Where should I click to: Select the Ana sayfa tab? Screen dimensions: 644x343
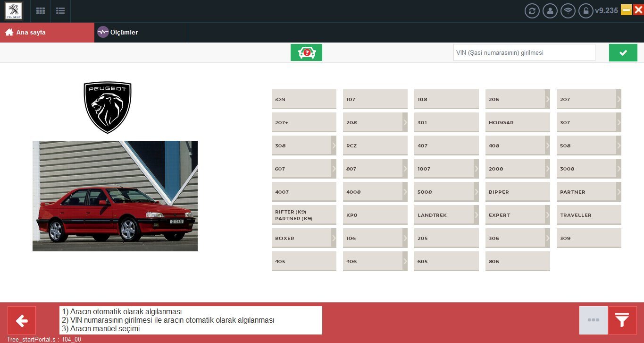tap(47, 32)
